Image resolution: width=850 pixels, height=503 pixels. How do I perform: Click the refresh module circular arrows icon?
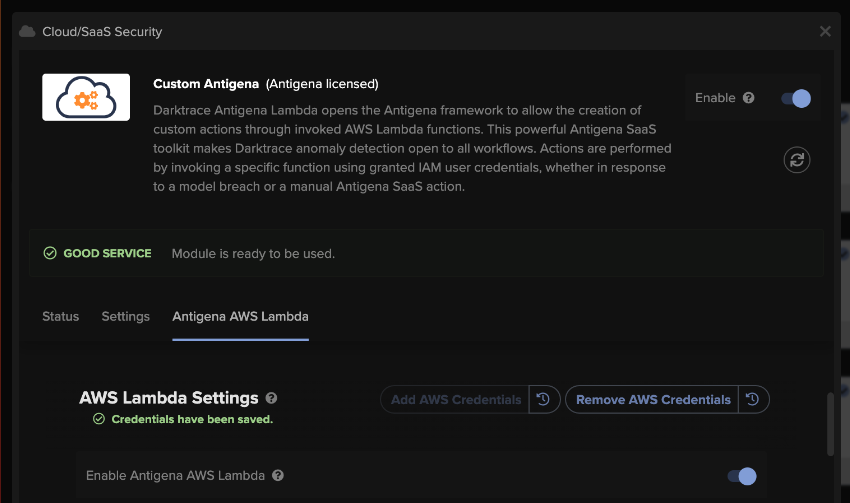pyautogui.click(x=797, y=160)
